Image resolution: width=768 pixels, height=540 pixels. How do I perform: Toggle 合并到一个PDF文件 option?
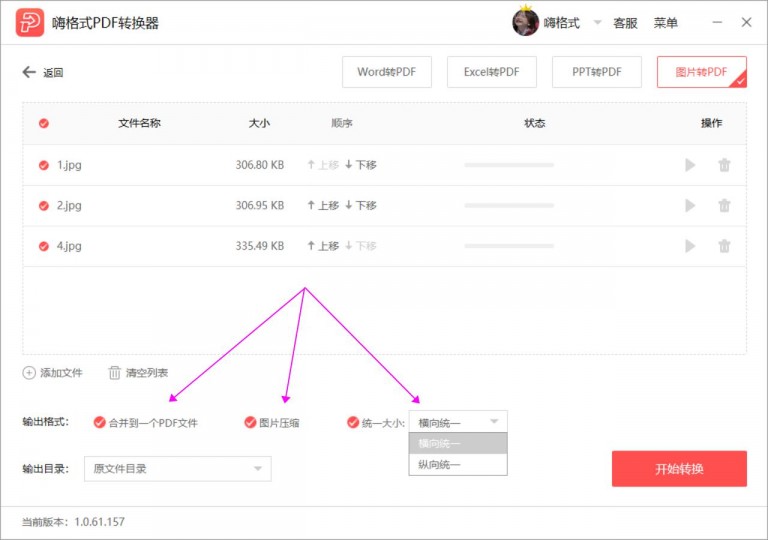point(99,422)
